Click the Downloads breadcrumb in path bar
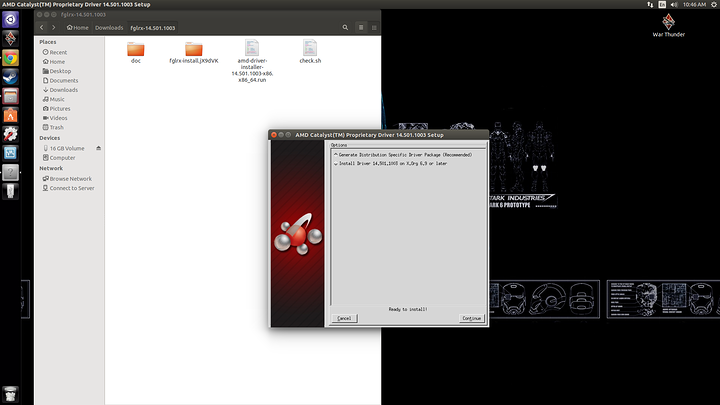This screenshot has height=405, width=720. pyautogui.click(x=109, y=28)
